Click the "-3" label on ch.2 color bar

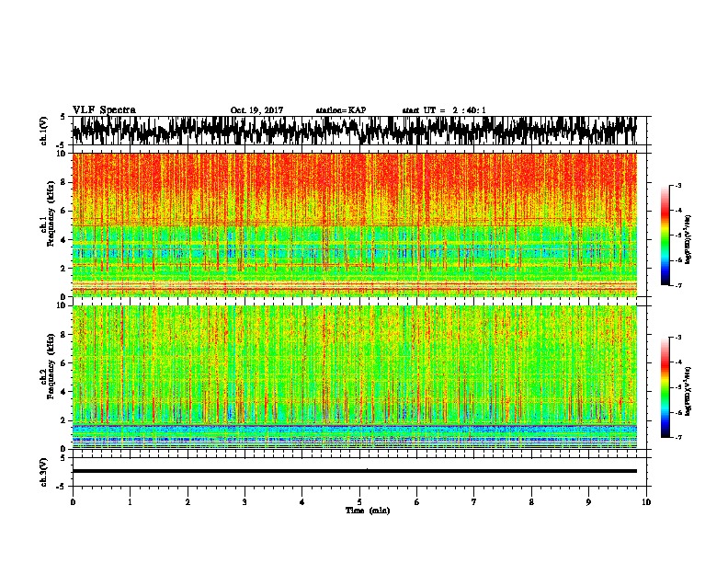[677, 338]
